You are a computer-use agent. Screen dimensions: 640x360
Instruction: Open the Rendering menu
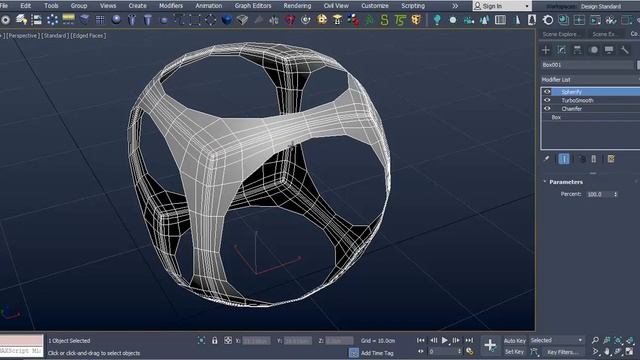pyautogui.click(x=297, y=6)
